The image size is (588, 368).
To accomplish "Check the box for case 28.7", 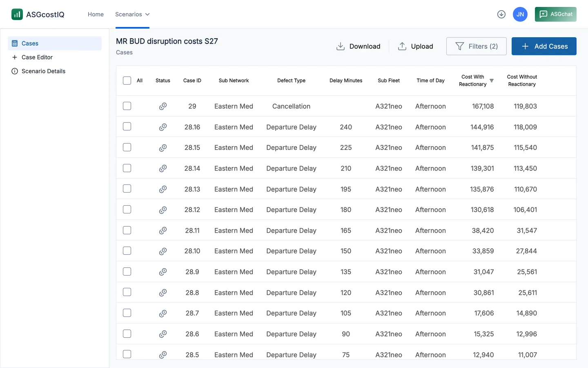I will [127, 313].
